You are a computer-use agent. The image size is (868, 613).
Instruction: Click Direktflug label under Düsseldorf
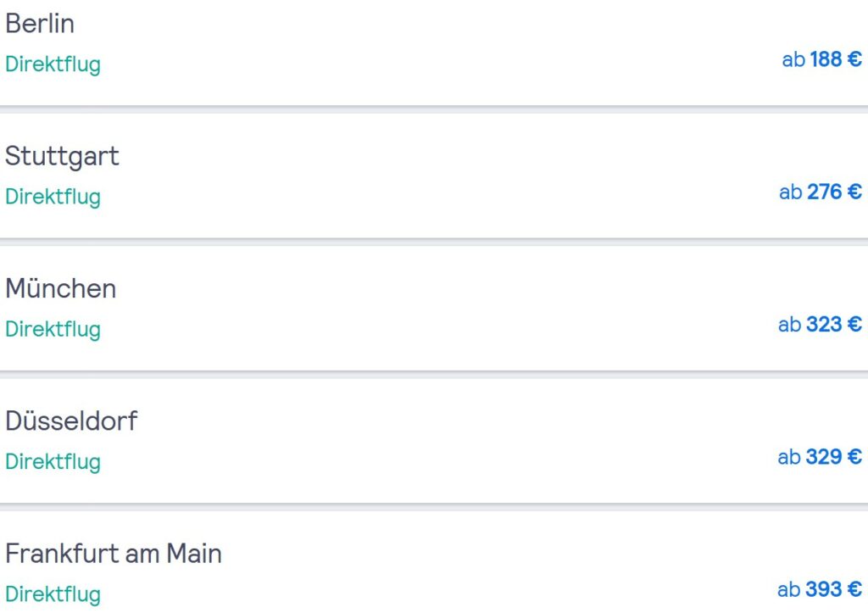click(x=53, y=462)
